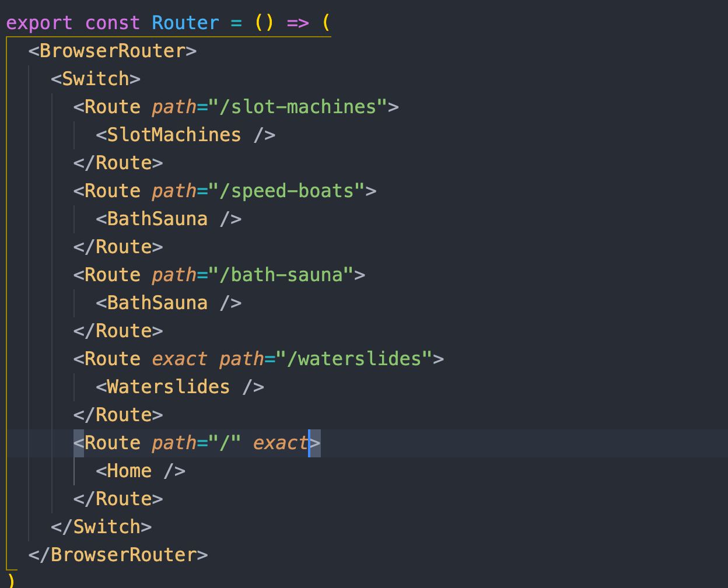This screenshot has height=588, width=728.
Task: Click Route tag name of slot-machines line
Action: tap(113, 107)
